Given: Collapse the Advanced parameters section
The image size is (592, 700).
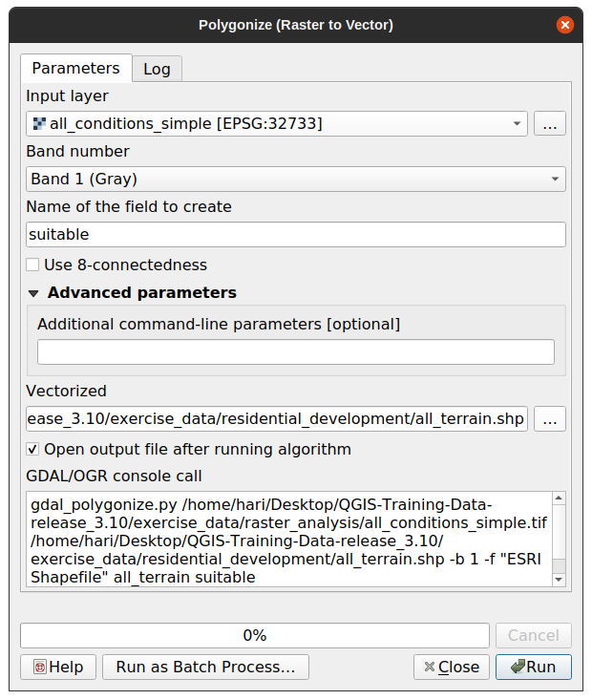Looking at the screenshot, I should tap(34, 293).
